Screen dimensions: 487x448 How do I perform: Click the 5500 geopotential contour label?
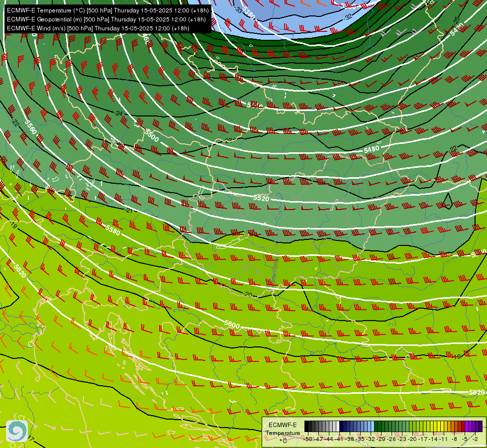click(x=152, y=135)
